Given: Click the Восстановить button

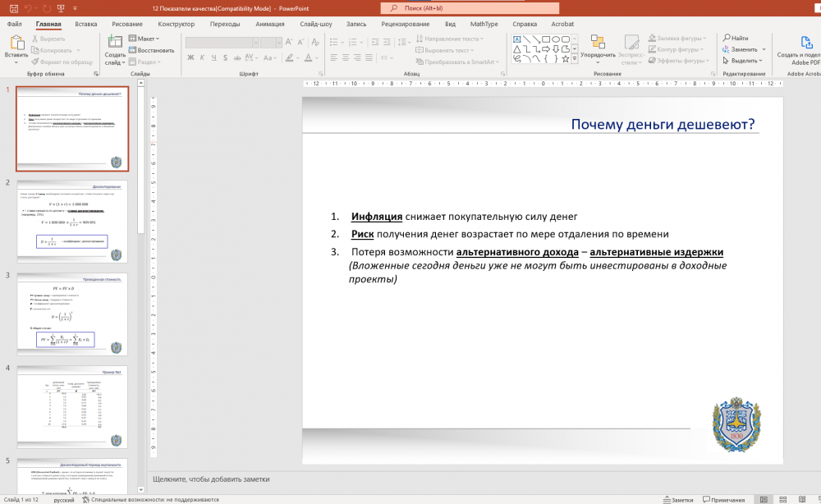Looking at the screenshot, I should pos(151,50).
